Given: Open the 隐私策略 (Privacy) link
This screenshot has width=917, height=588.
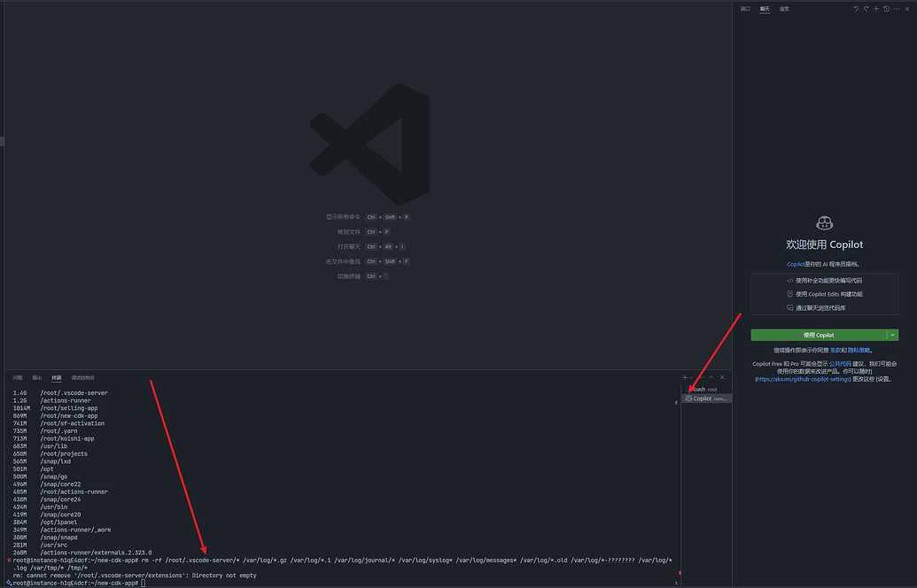Looking at the screenshot, I should [x=859, y=351].
